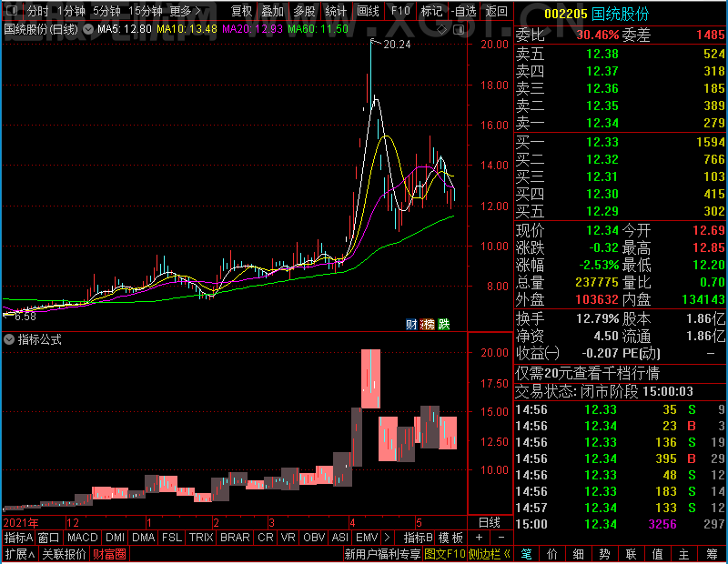Select 值 value tab
Screen dimensions: 728x564
click(657, 554)
